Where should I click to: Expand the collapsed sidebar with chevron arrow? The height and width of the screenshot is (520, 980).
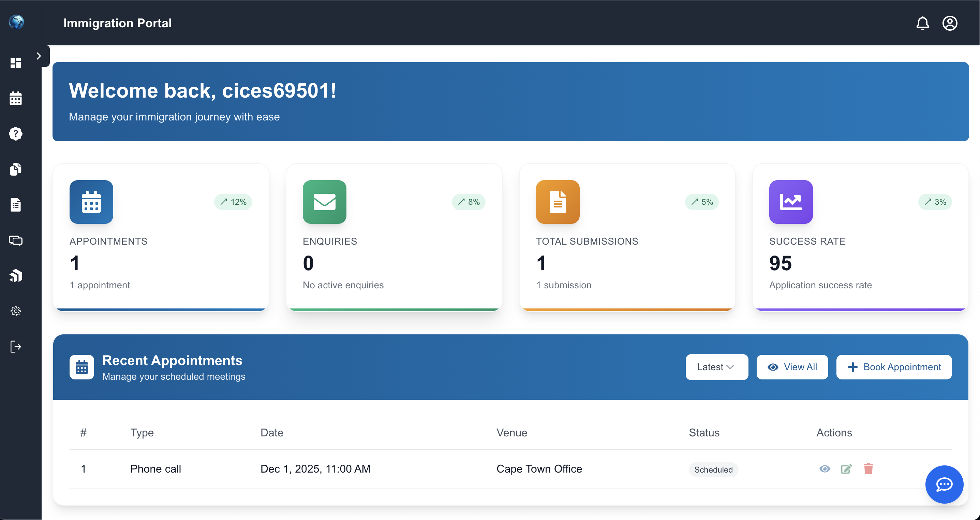(39, 56)
